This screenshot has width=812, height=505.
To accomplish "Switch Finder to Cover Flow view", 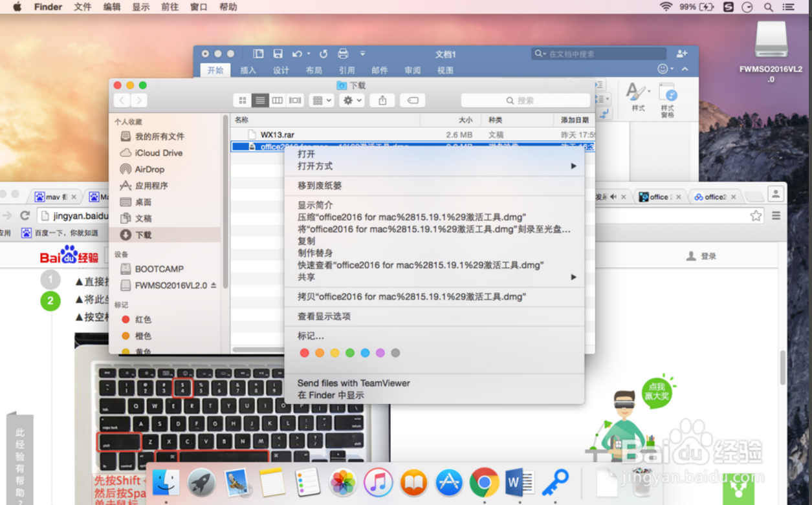I will point(295,100).
